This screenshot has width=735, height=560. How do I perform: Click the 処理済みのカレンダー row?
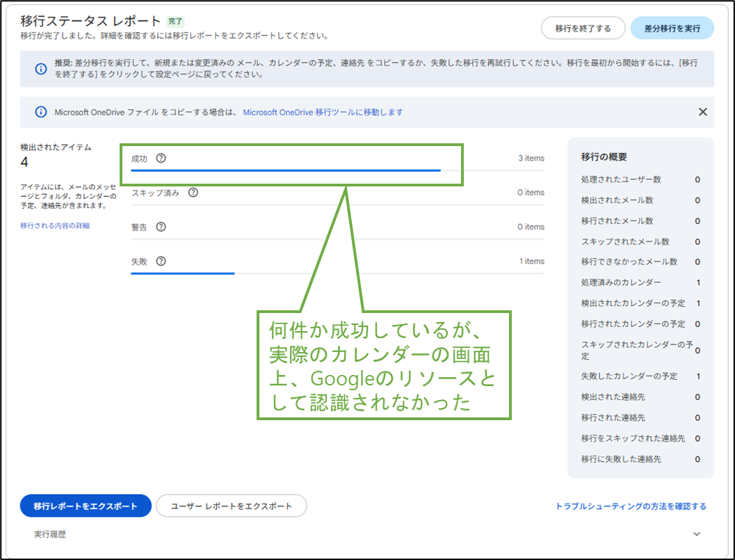(x=640, y=282)
